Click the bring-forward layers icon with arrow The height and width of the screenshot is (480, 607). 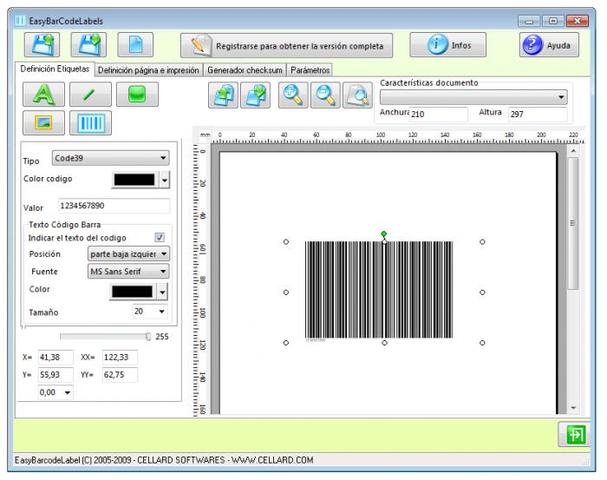223,95
